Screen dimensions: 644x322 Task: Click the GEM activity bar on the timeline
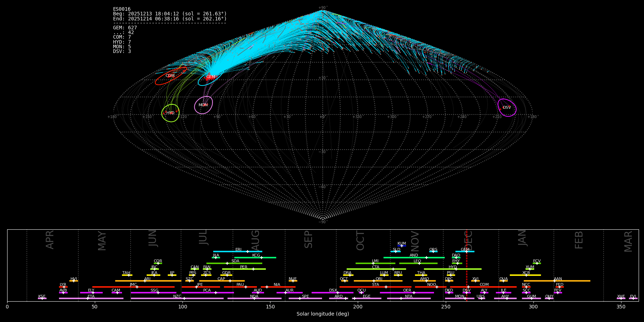[x=465, y=252]
